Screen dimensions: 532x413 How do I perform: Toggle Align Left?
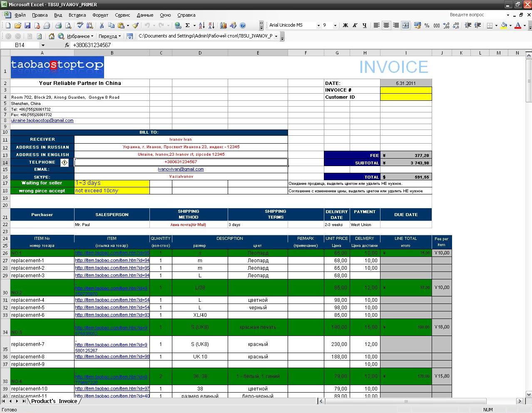click(x=376, y=25)
